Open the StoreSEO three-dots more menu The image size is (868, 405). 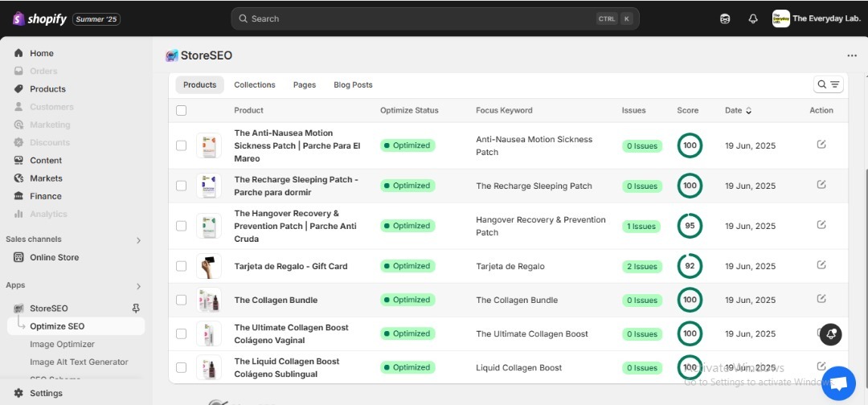pyautogui.click(x=852, y=55)
